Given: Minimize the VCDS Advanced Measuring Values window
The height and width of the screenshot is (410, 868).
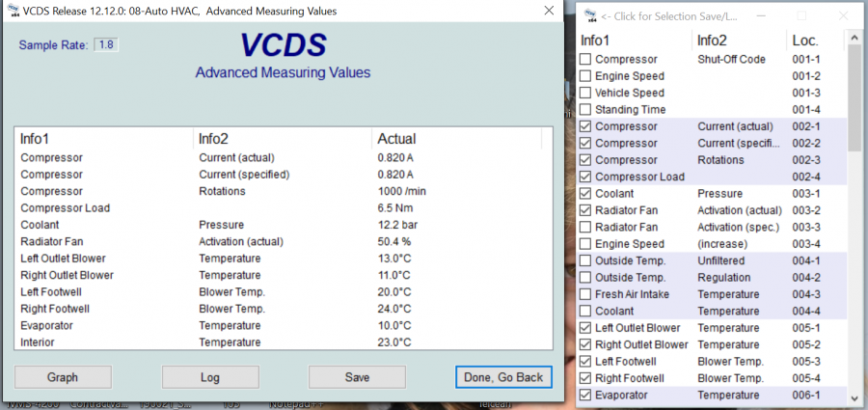Looking at the screenshot, I should coord(460,11).
